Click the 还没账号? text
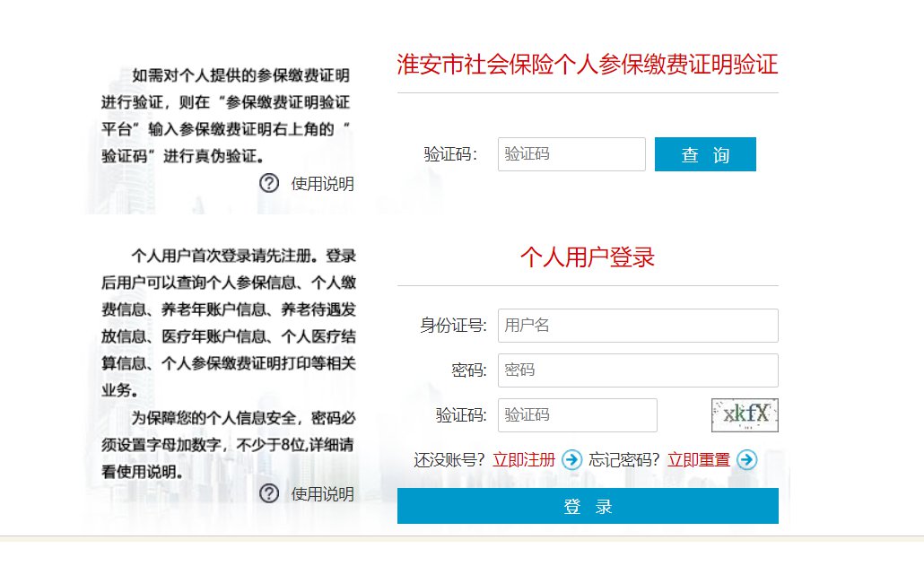The image size is (924, 566). 449,460
